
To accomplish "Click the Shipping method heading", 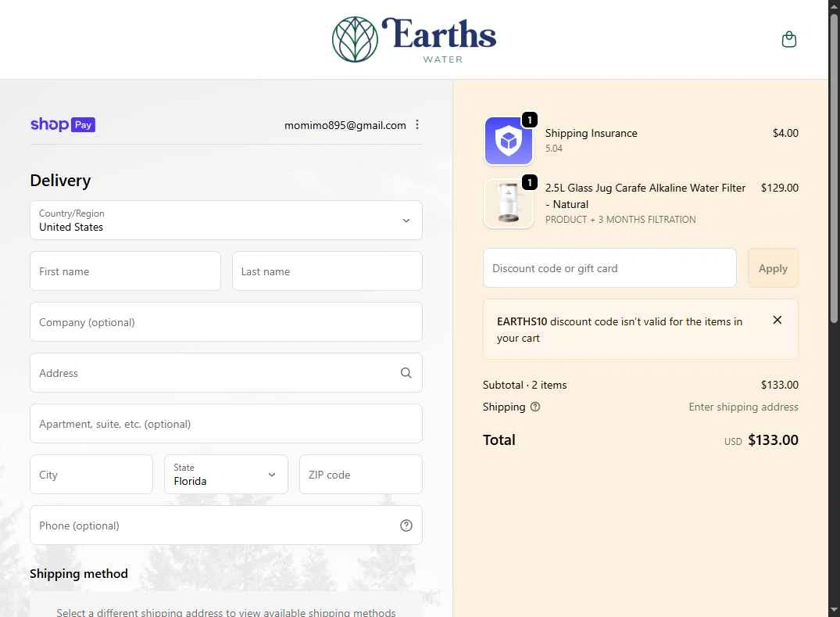I will 79,573.
